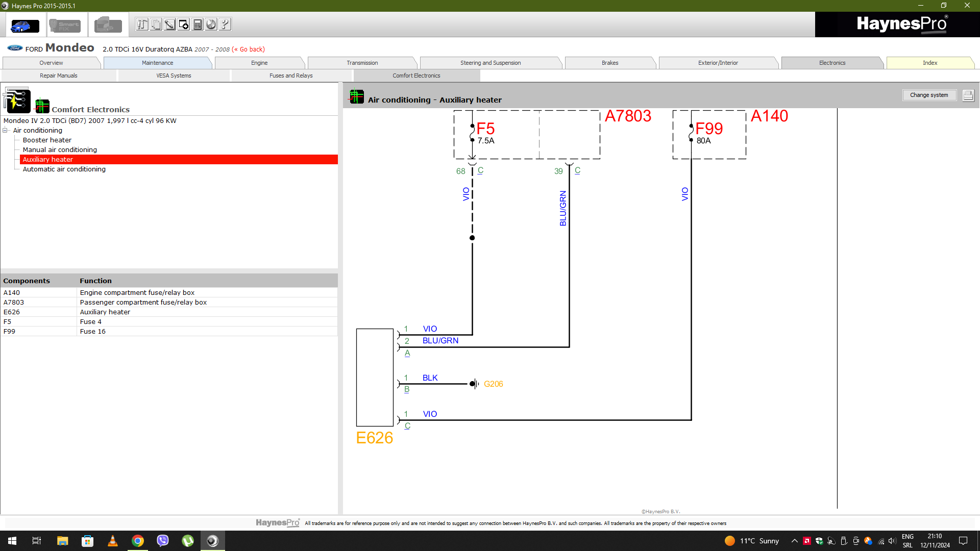Switch to the Engine tab
Image resolution: width=980 pixels, height=551 pixels.
tap(259, 63)
